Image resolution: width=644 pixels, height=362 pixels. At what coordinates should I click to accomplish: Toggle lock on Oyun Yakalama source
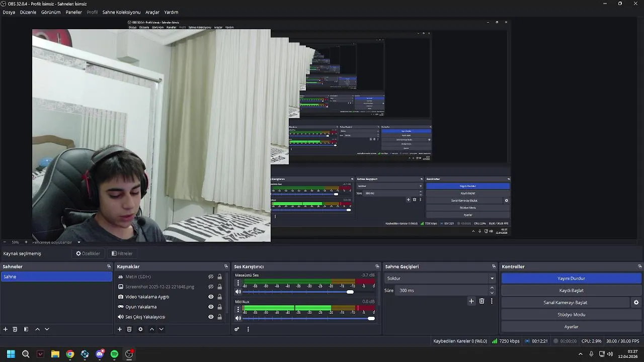pos(220,307)
